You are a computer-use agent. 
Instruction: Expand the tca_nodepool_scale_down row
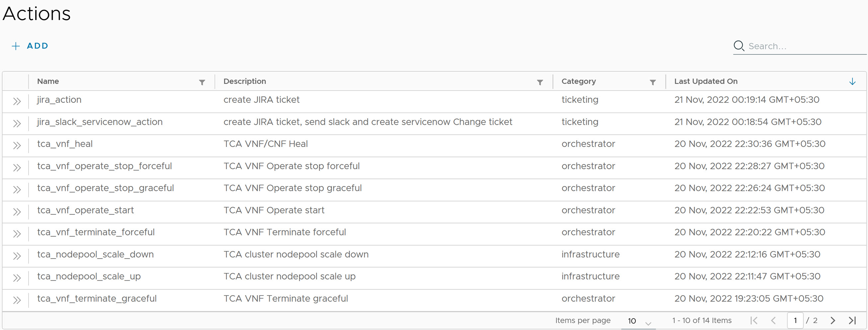[17, 256]
